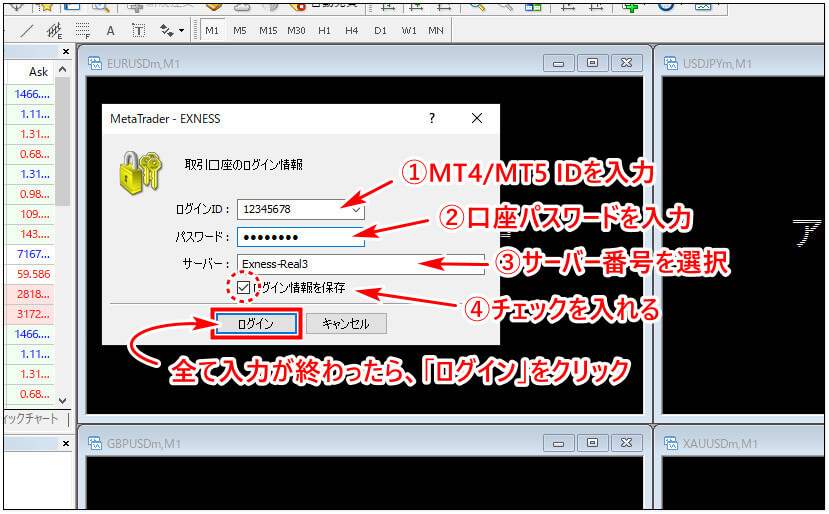
Task: Maximize the EURUSDm,M1 chart window
Action: tap(592, 63)
